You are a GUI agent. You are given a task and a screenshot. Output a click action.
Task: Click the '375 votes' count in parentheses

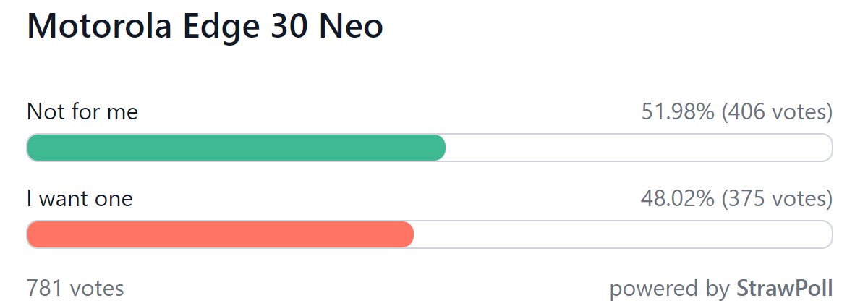point(777,198)
